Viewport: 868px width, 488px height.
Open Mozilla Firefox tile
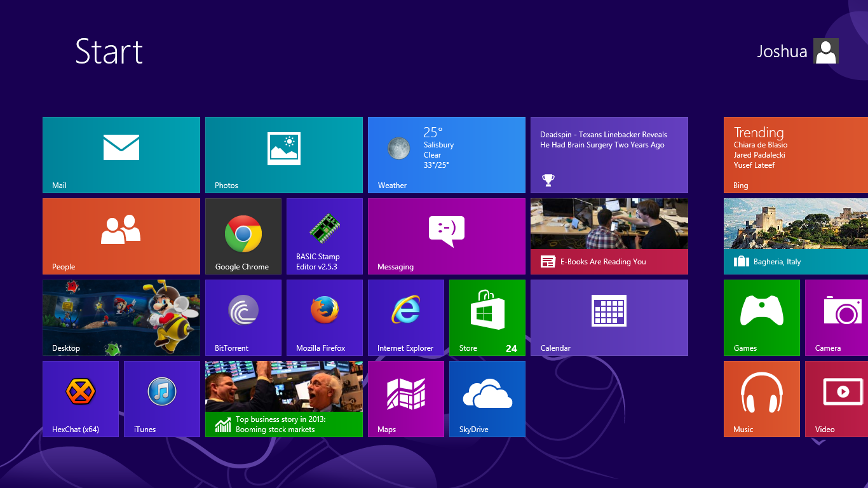pyautogui.click(x=324, y=317)
